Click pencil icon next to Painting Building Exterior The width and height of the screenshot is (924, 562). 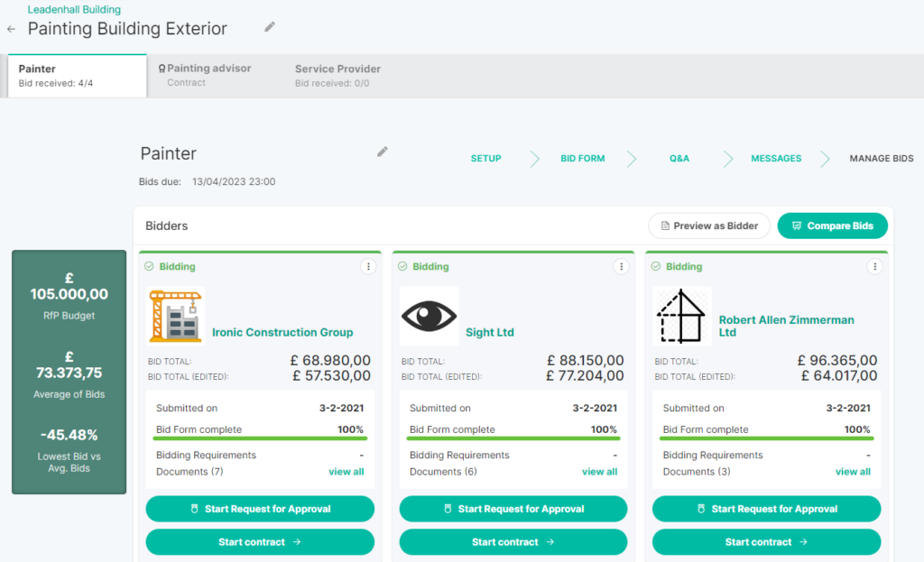[x=270, y=27]
